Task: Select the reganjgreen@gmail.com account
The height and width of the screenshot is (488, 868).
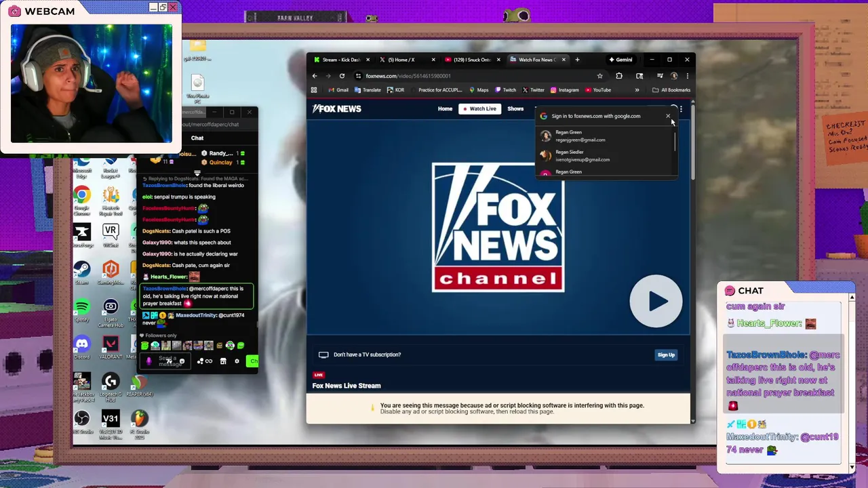Action: pos(606,136)
